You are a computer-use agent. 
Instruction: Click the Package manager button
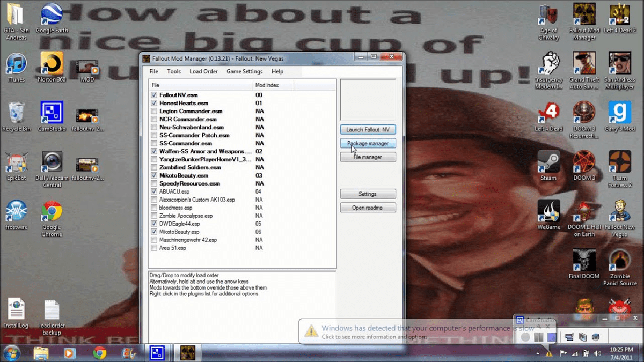[x=368, y=144]
